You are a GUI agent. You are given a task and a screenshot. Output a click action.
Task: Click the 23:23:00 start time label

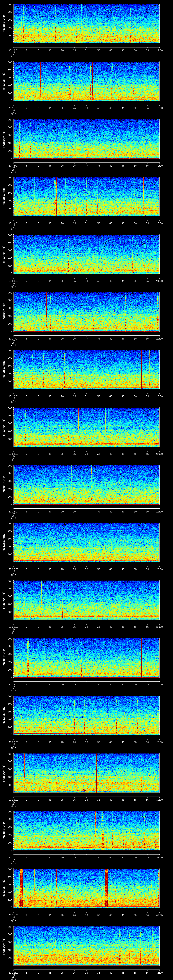13,454
